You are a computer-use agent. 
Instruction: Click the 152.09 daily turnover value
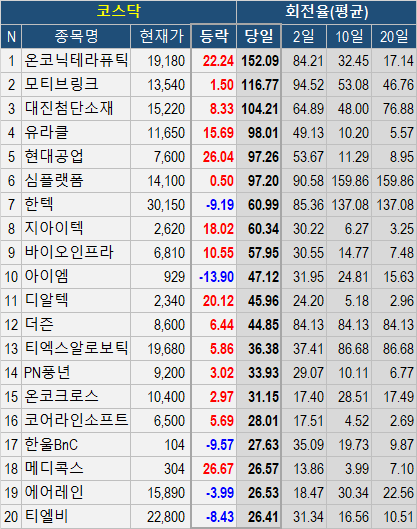pyautogui.click(x=260, y=61)
